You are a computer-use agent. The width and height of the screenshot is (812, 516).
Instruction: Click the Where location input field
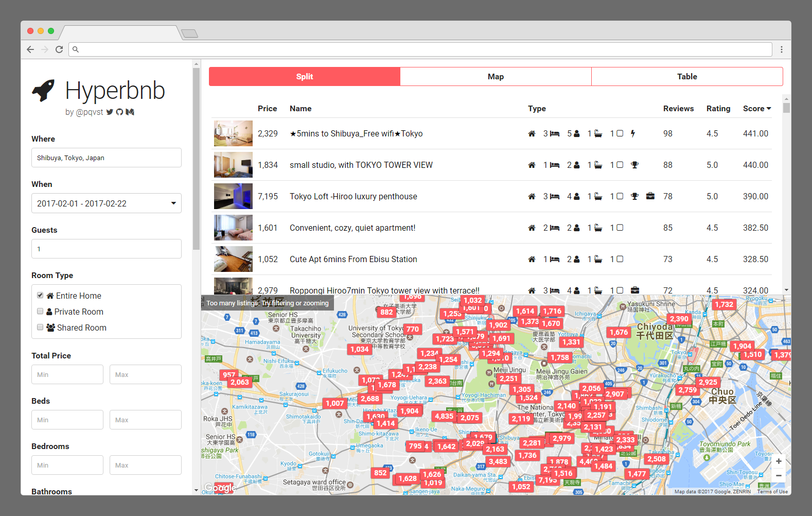coord(107,158)
